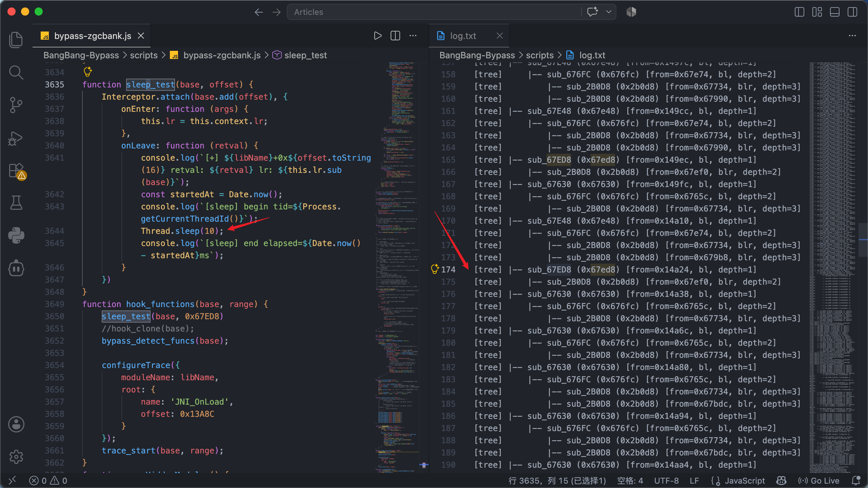Screen dimensions: 868x488
Task: Open the Source Control view
Action: click(16, 105)
